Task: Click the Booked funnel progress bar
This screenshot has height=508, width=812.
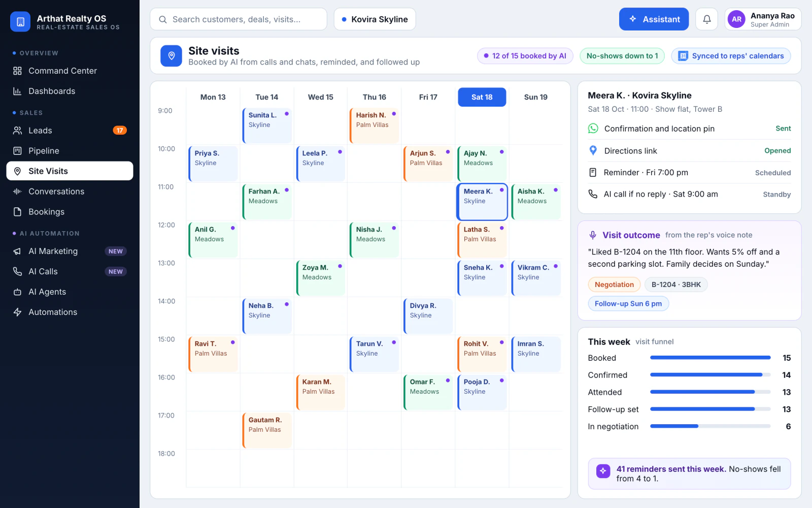Action: click(x=710, y=358)
